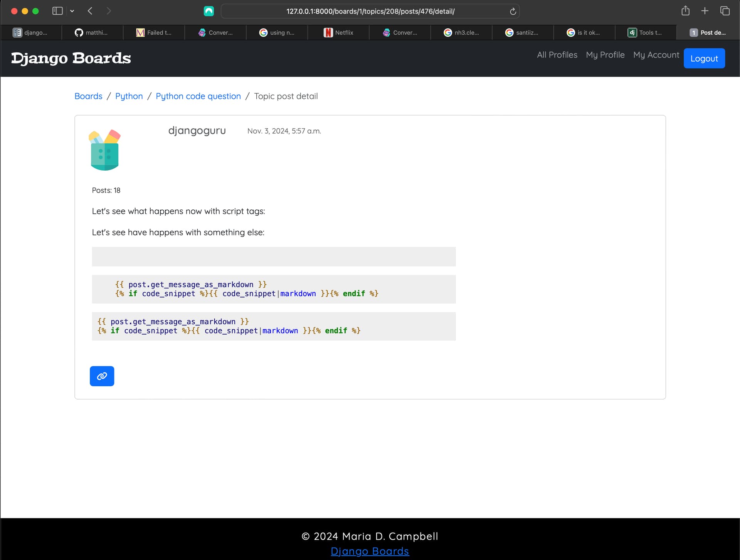Screen dimensions: 740x560
Task: Click the djangoguru avatar image
Action: (x=104, y=150)
